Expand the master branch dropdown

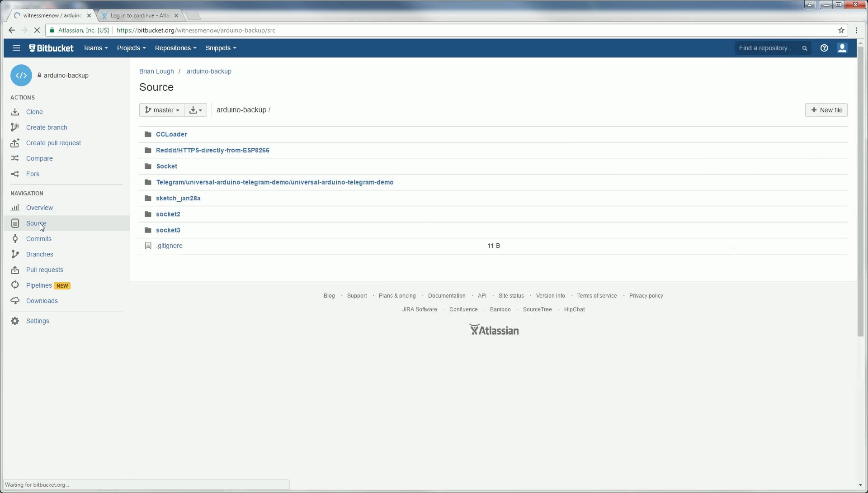point(162,110)
